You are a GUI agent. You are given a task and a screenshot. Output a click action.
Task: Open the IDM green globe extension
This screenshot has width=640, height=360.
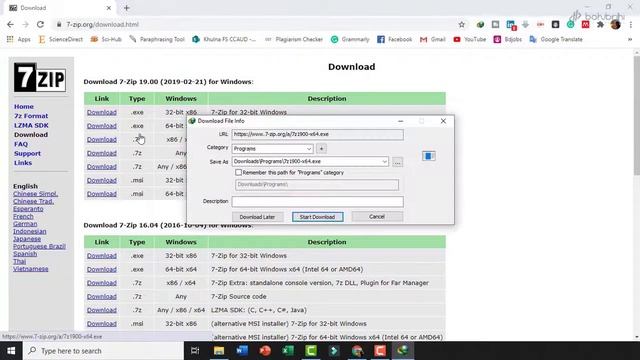coord(480,24)
